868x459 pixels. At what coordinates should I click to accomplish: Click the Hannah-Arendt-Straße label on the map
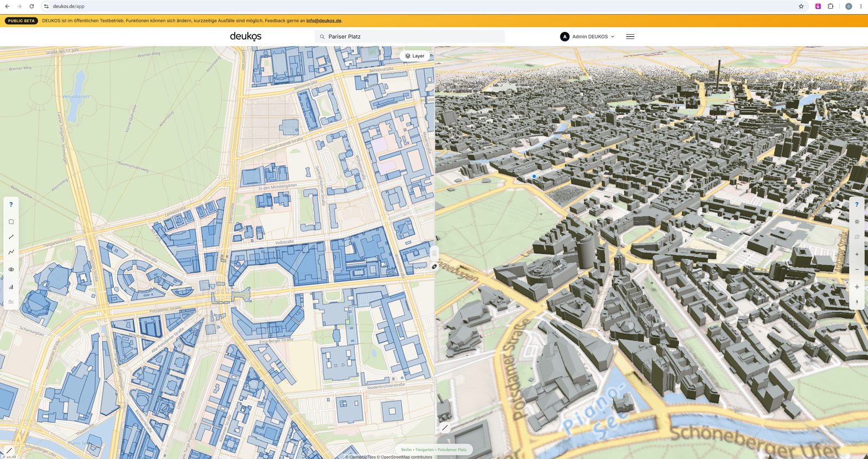284,144
